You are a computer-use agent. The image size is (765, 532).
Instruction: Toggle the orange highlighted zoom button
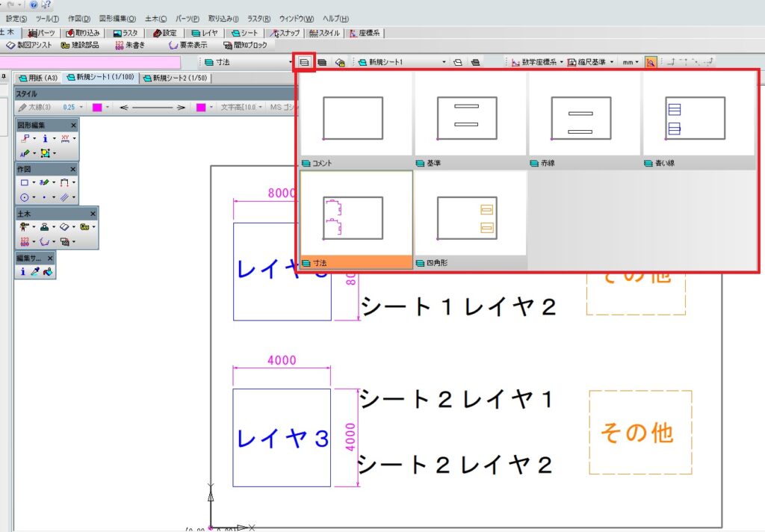[x=651, y=63]
